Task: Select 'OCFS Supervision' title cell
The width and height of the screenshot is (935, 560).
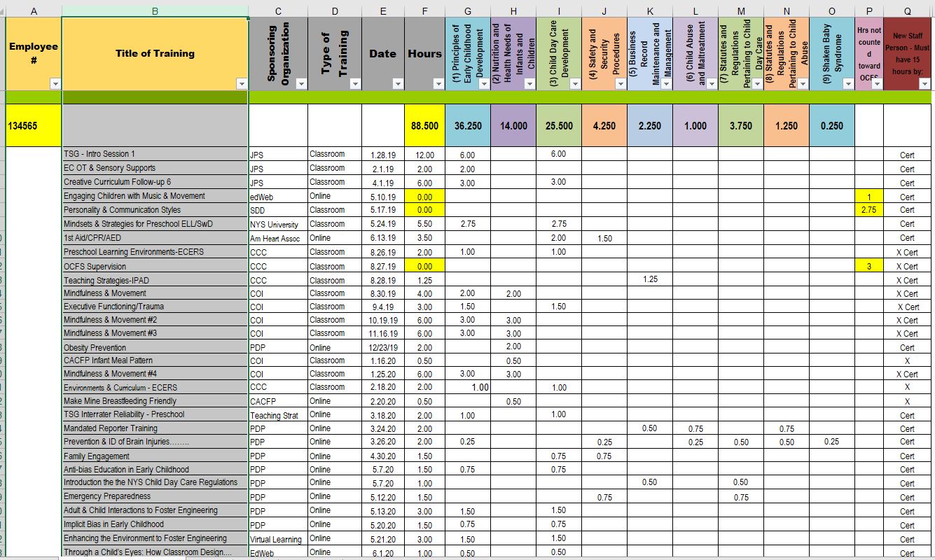Action: click(155, 267)
